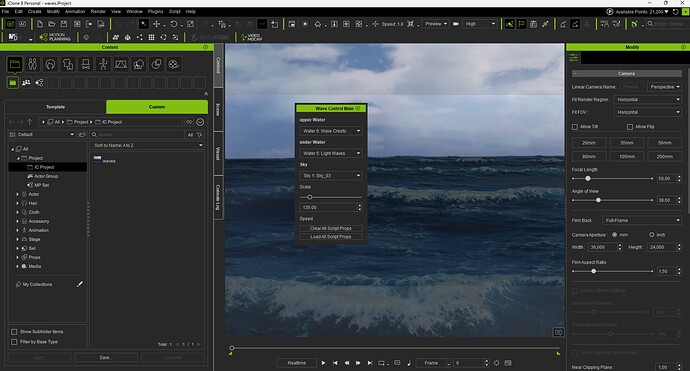
Task: Open the Animation menu
Action: [75, 11]
